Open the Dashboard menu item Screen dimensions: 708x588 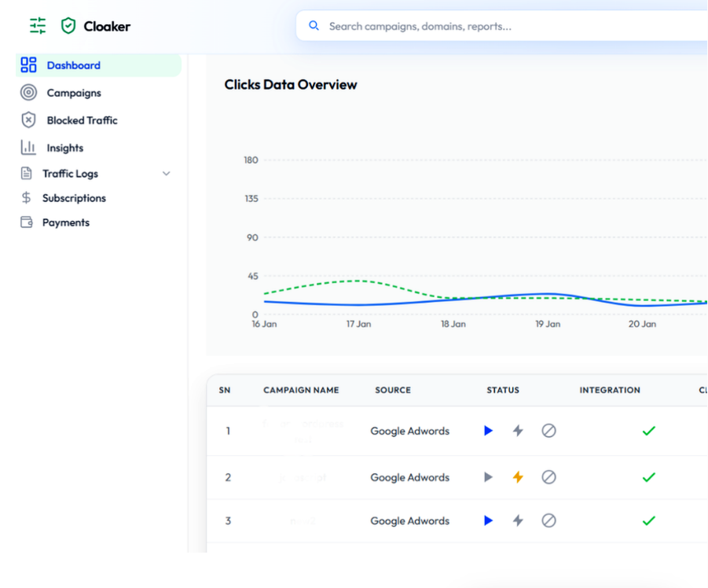(x=98, y=65)
